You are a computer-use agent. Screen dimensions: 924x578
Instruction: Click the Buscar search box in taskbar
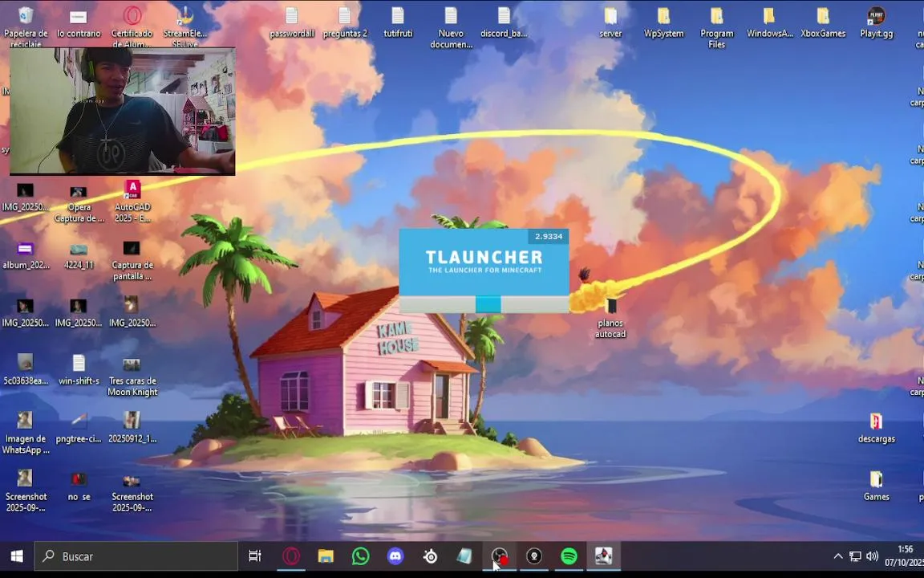click(x=136, y=556)
